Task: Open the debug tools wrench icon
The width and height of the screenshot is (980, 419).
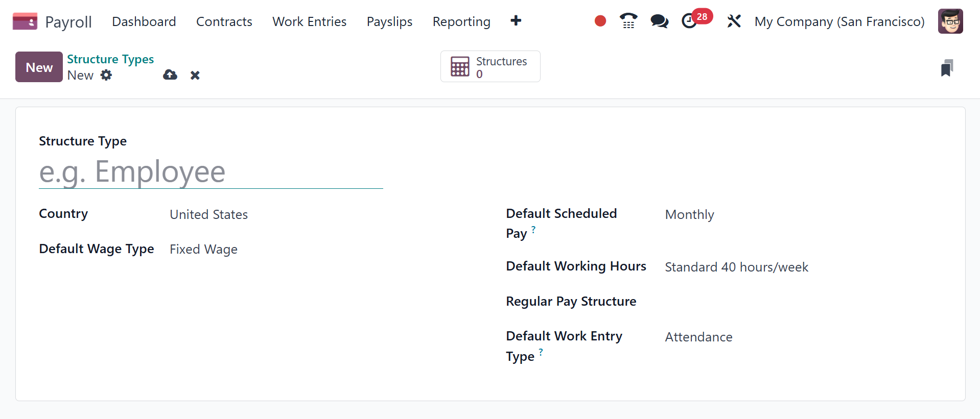Action: (x=734, y=21)
